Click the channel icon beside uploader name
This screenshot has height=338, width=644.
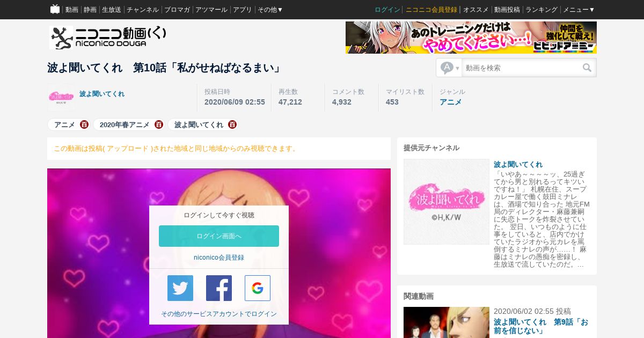61,97
